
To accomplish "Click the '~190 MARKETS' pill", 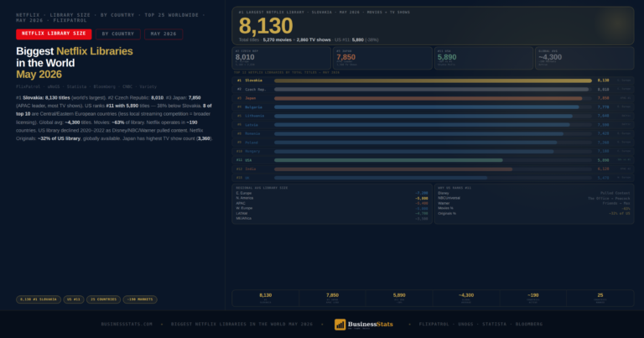I will [x=140, y=299].
